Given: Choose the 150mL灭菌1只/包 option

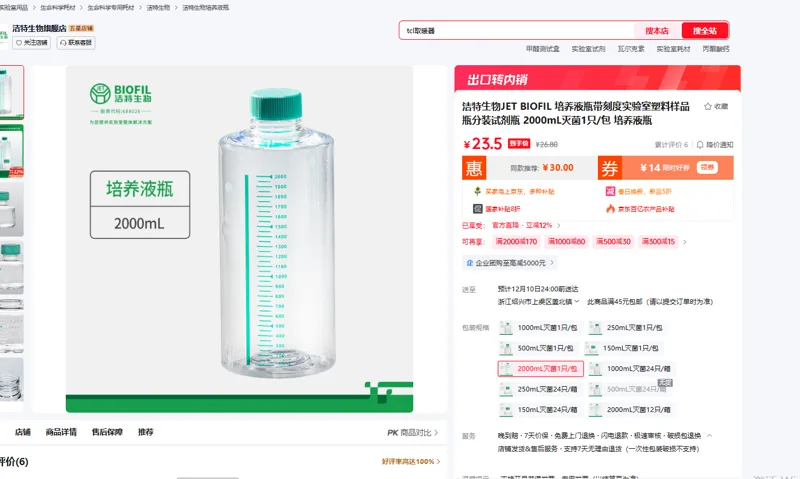Looking at the screenshot, I should point(623,348).
